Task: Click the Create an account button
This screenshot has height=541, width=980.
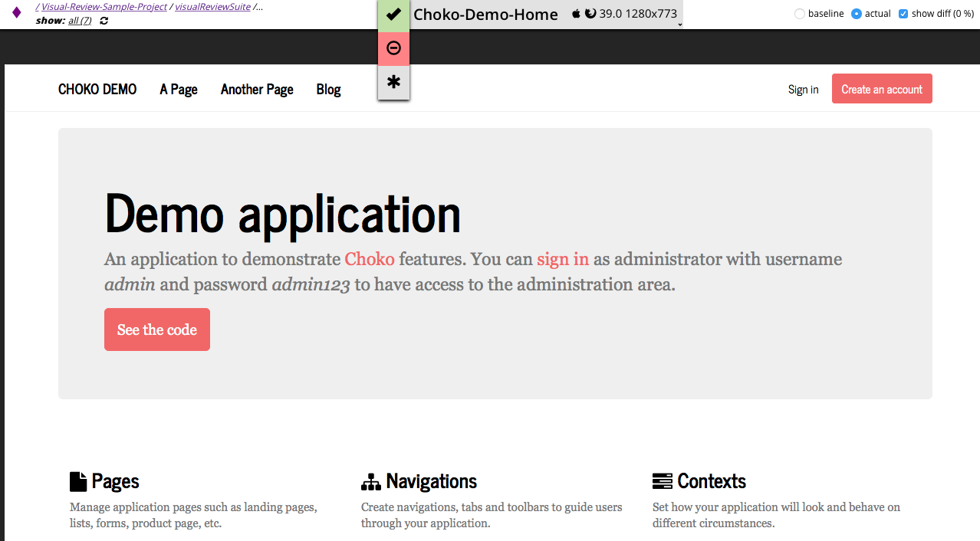Action: 882,89
